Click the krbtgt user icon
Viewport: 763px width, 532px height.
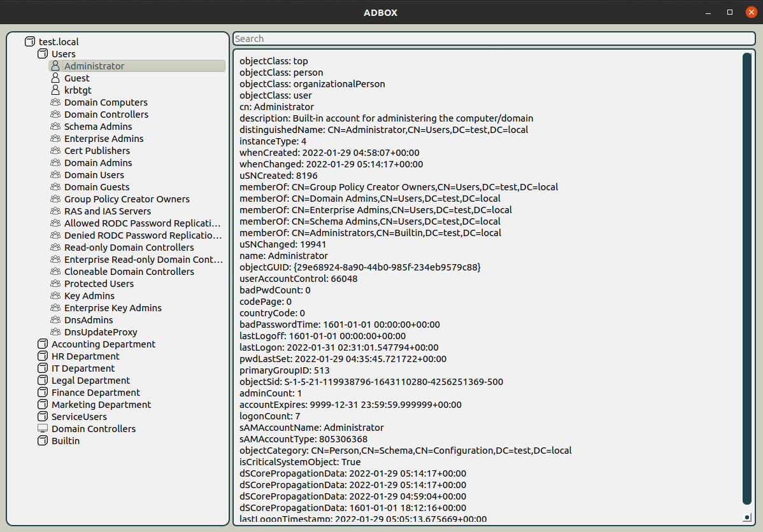[x=55, y=90]
